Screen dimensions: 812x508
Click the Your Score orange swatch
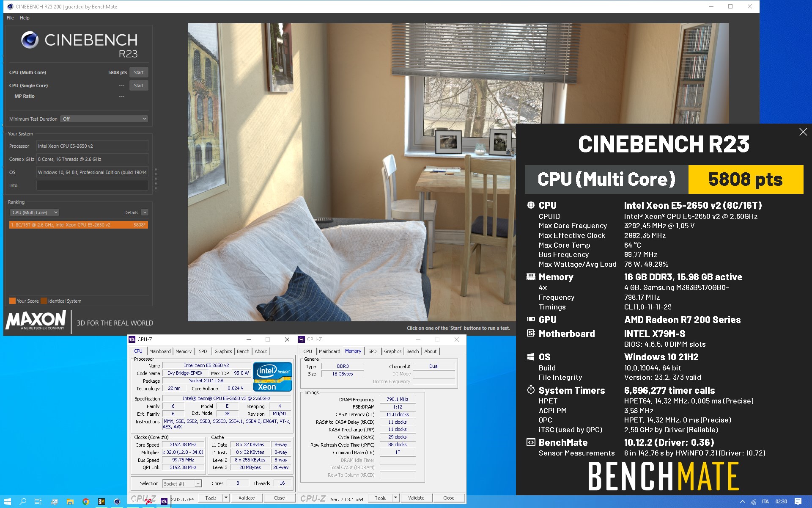coord(12,301)
